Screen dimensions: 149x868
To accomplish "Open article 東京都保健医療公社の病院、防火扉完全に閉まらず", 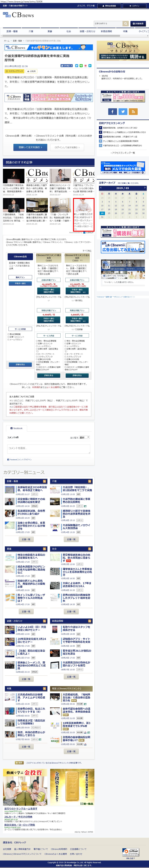I will (x=77, y=558).
